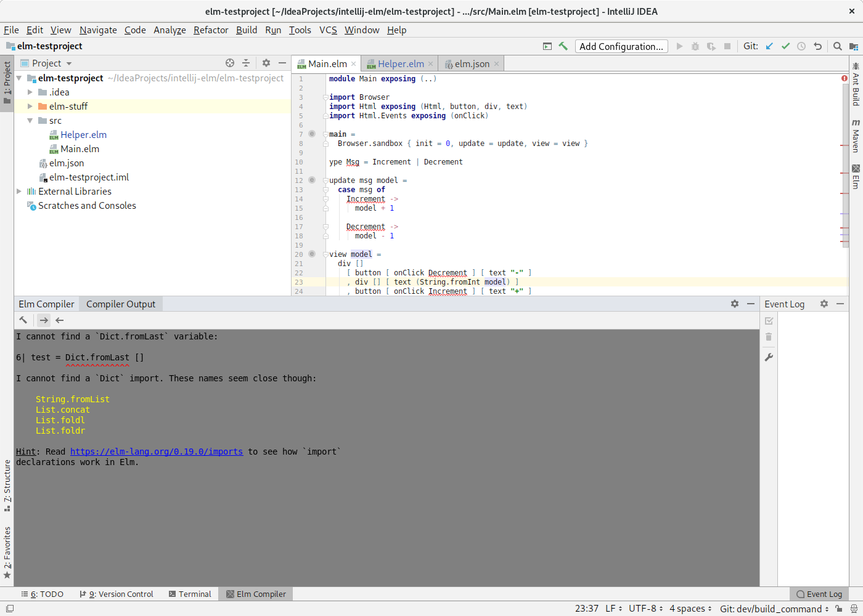Toggle the line 23 breakpoint gutter marker
This screenshot has width=863, height=616.
[x=312, y=282]
